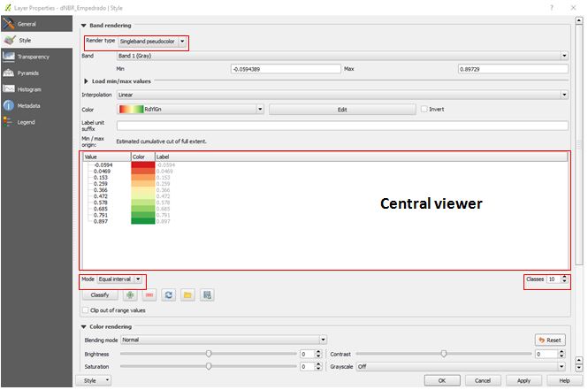This screenshot has width=588, height=390.
Task: Open the Metadata info section
Action: click(31, 105)
